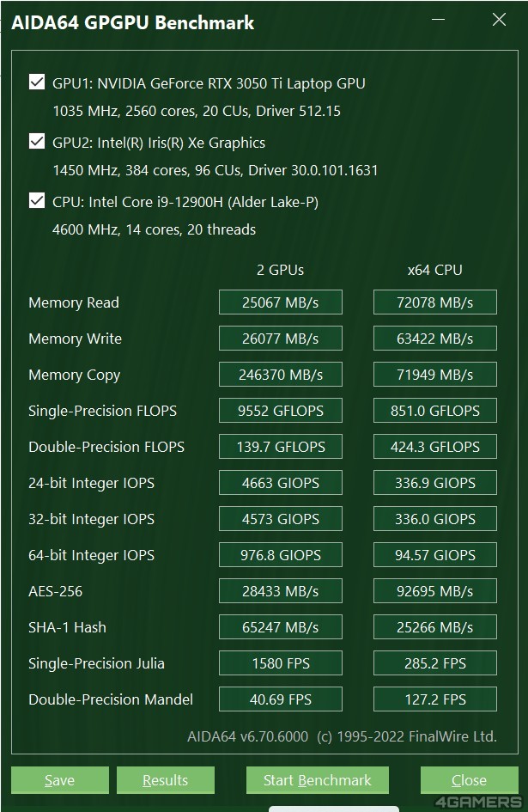Click CPU 32-bit Integer value 336.0 GIOPS

(x=434, y=519)
